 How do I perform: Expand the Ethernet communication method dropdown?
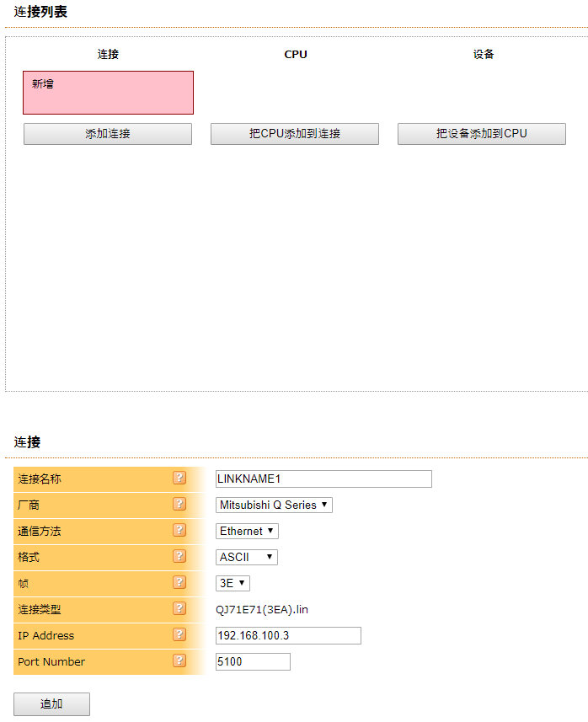coord(247,532)
